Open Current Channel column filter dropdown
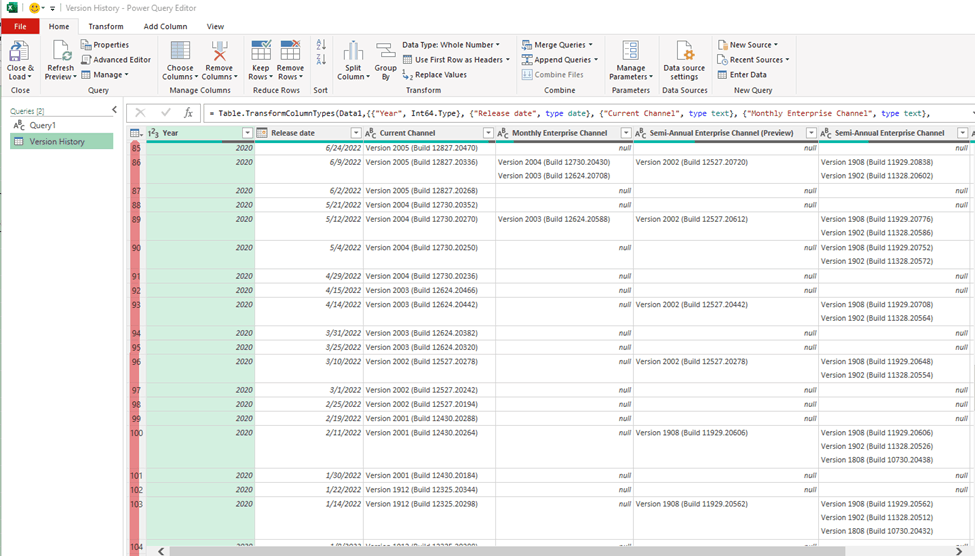Screen dimensions: 975x556 point(488,133)
